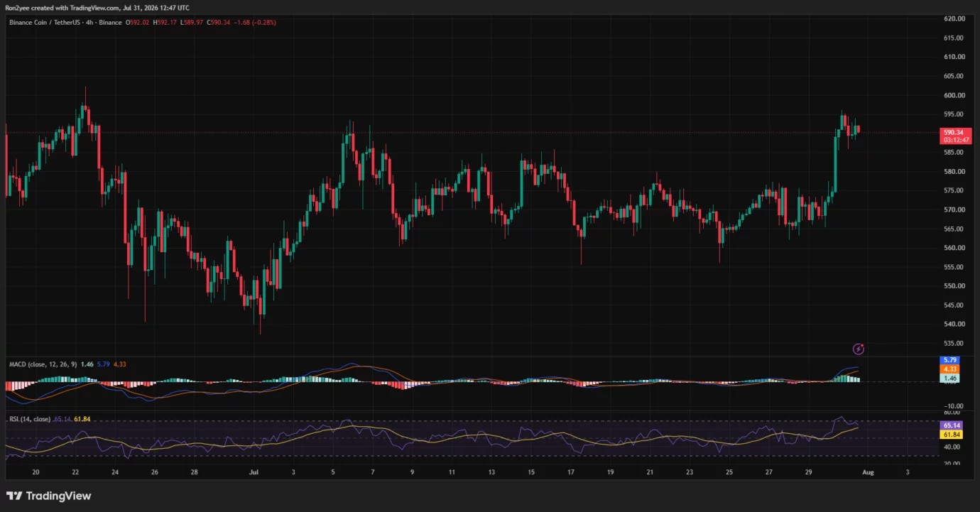This screenshot has width=980, height=512.
Task: Click the Aug label on the time axis
Action: (868, 472)
